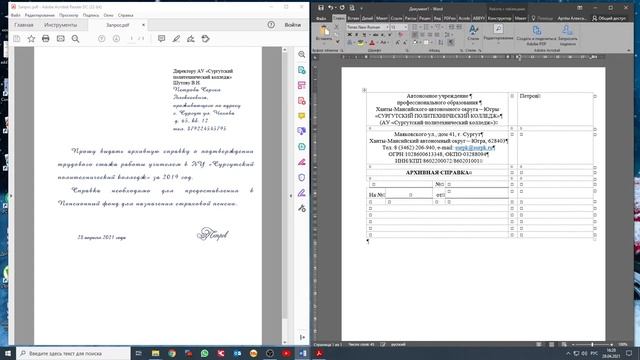Go to next page in Acrobat

(116, 39)
